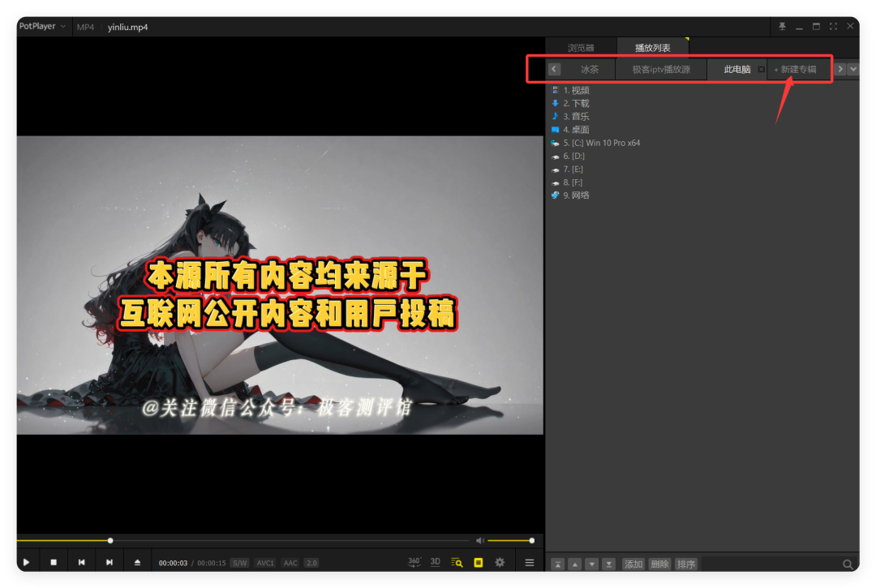
Task: Start playback with the Play button
Action: coord(26,562)
